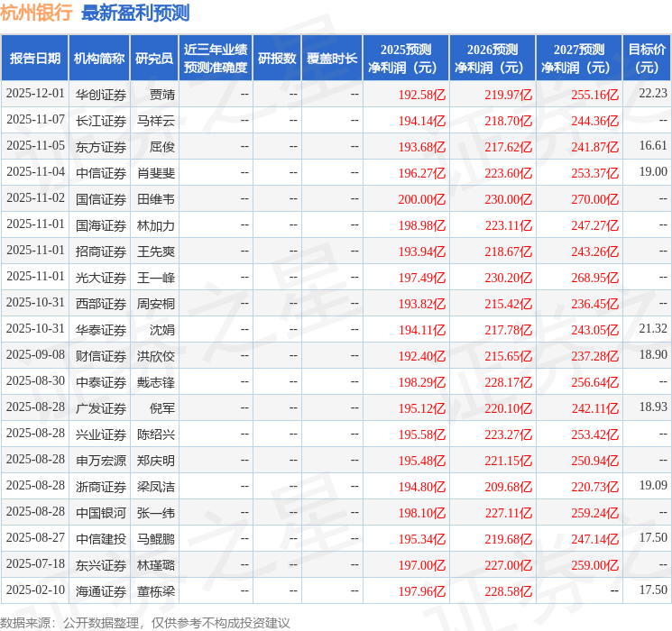
Task: Click analyst name 田维韦
Action: coord(155,198)
